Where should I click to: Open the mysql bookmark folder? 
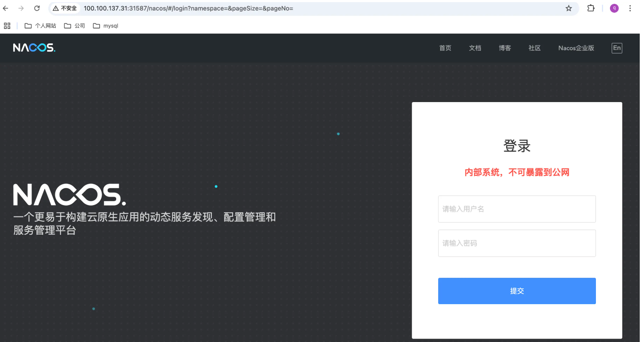(x=105, y=26)
